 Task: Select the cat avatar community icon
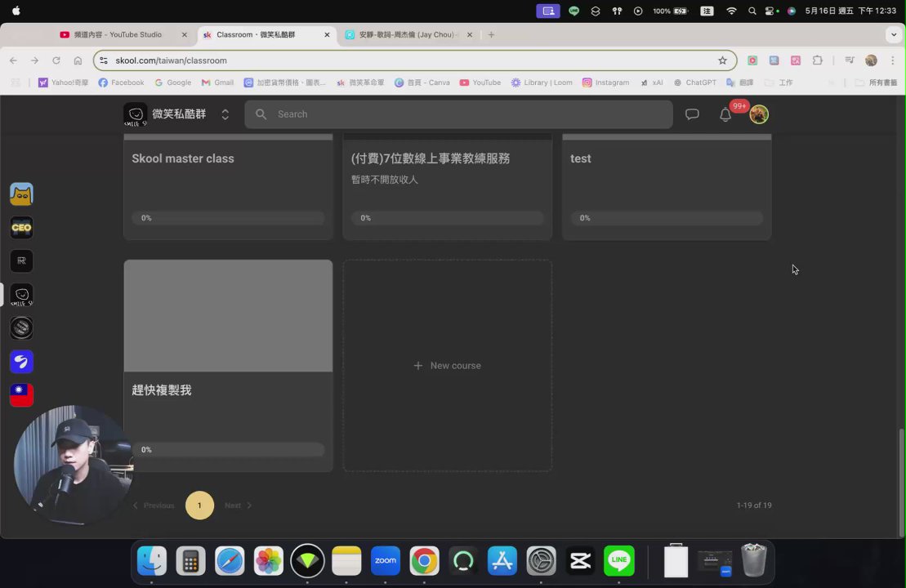[21, 194]
